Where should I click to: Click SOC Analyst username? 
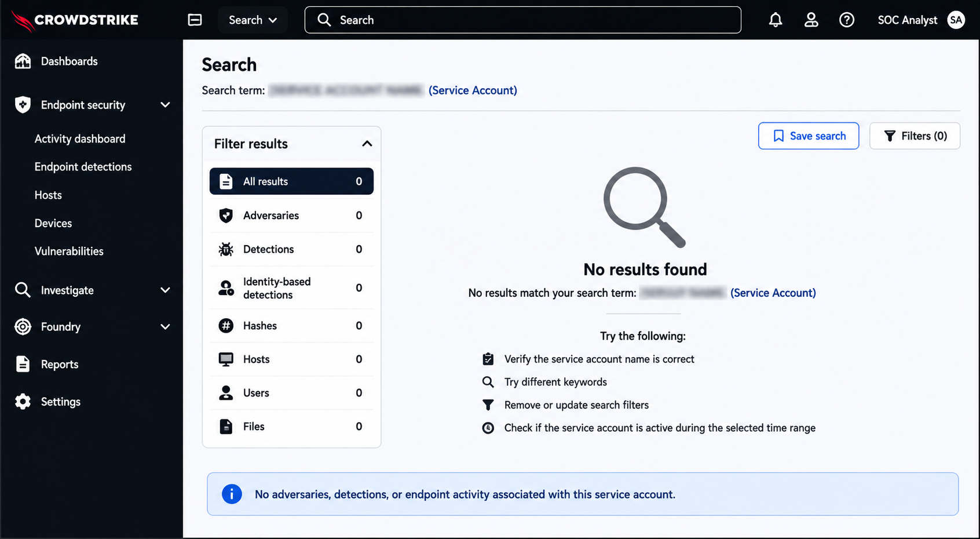pyautogui.click(x=907, y=20)
